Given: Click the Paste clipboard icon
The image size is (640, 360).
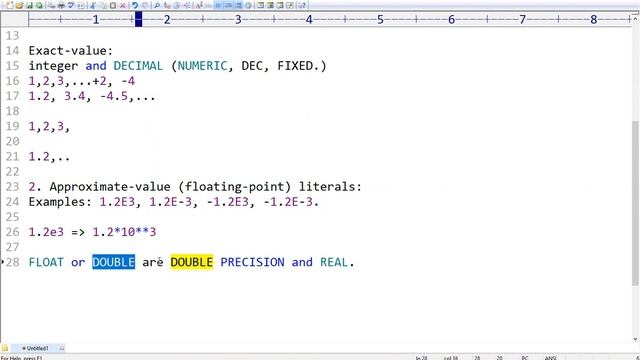Looking at the screenshot, I should tap(113, 5).
